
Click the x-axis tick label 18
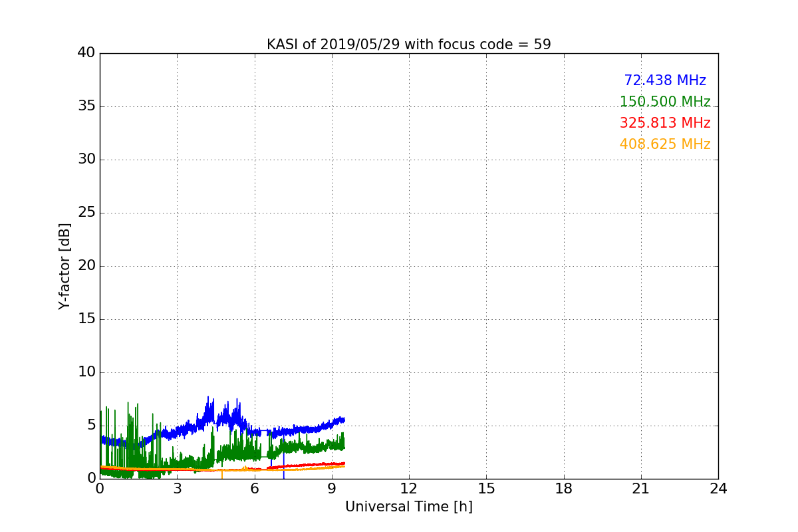point(564,489)
